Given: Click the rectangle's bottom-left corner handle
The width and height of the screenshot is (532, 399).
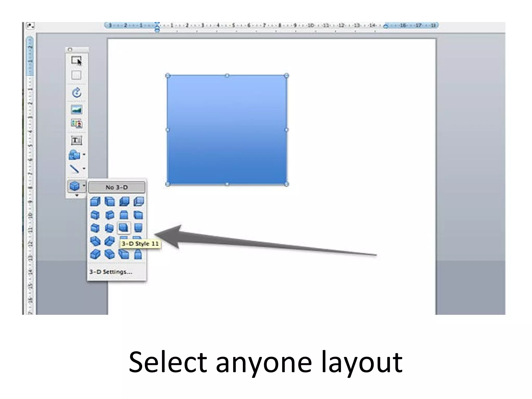Looking at the screenshot, I should point(168,184).
